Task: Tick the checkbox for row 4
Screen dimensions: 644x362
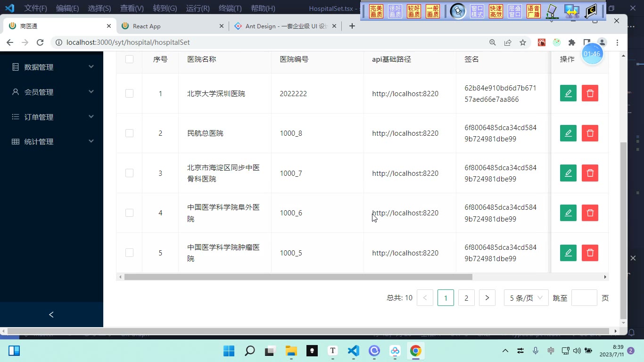Action: [129, 213]
